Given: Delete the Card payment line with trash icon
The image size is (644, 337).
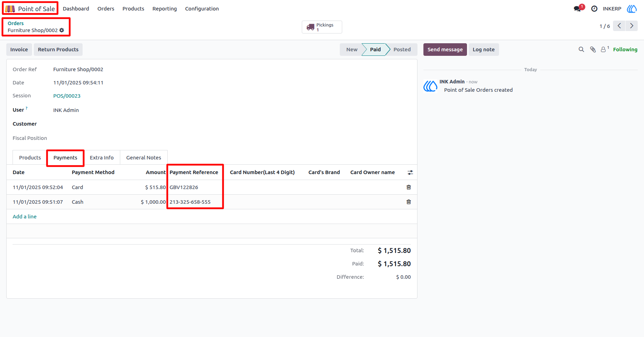Looking at the screenshot, I should 409,187.
